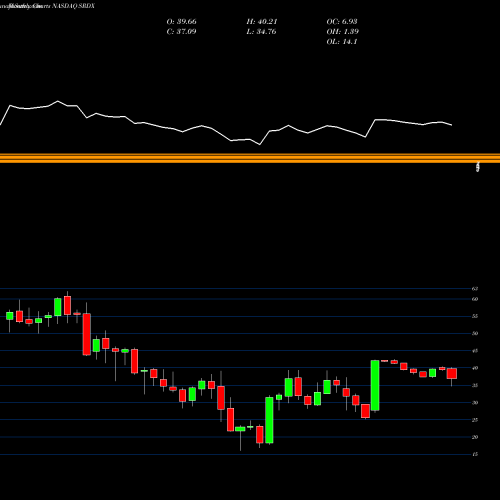This screenshot has height=500, width=500.
Task: Click the close price value C: 37.09
Action: (181, 32)
